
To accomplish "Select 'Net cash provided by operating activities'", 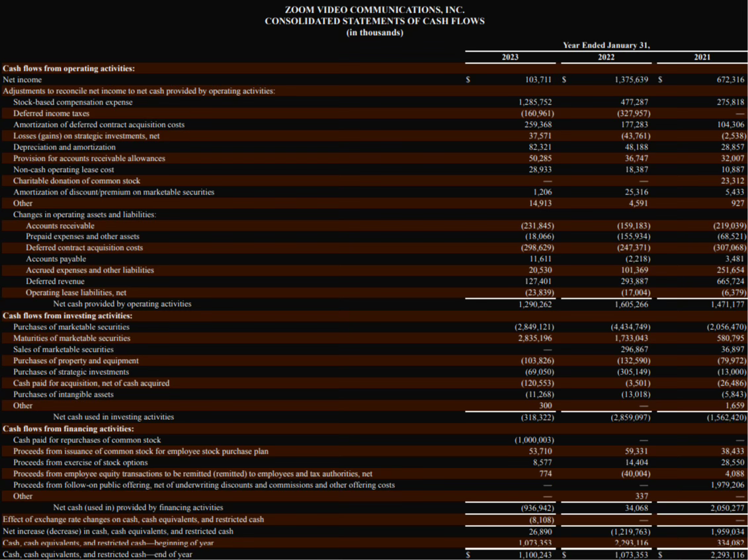I will click(x=122, y=303).
